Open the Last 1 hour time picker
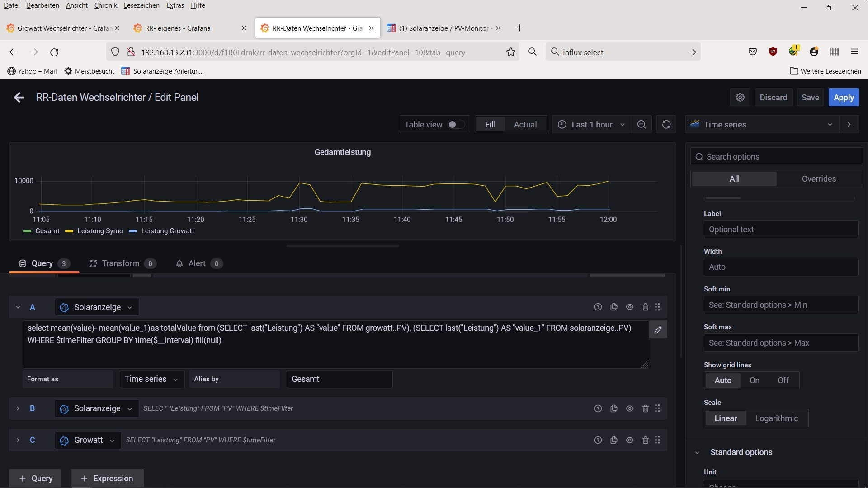This screenshot has width=868, height=488. click(x=591, y=124)
